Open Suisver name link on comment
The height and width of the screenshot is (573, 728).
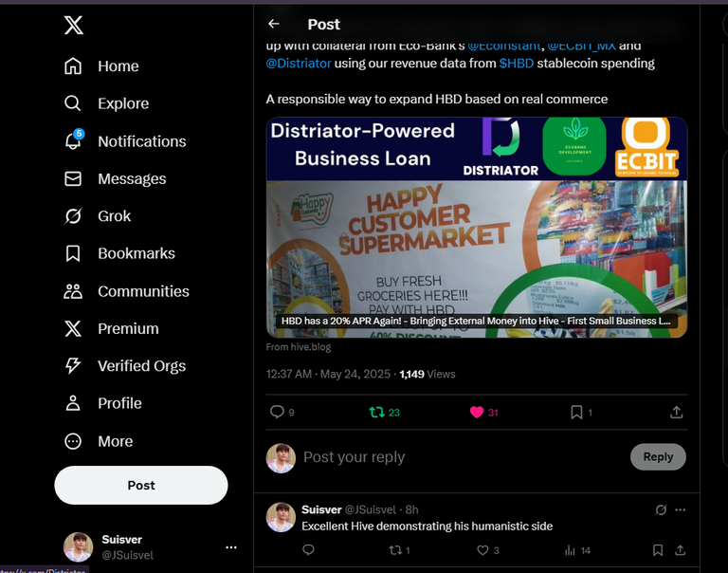point(321,509)
